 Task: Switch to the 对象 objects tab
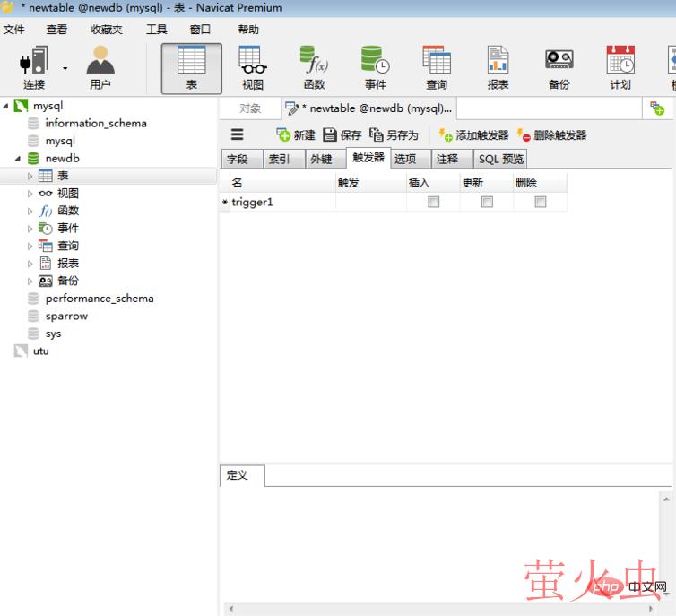click(x=250, y=108)
